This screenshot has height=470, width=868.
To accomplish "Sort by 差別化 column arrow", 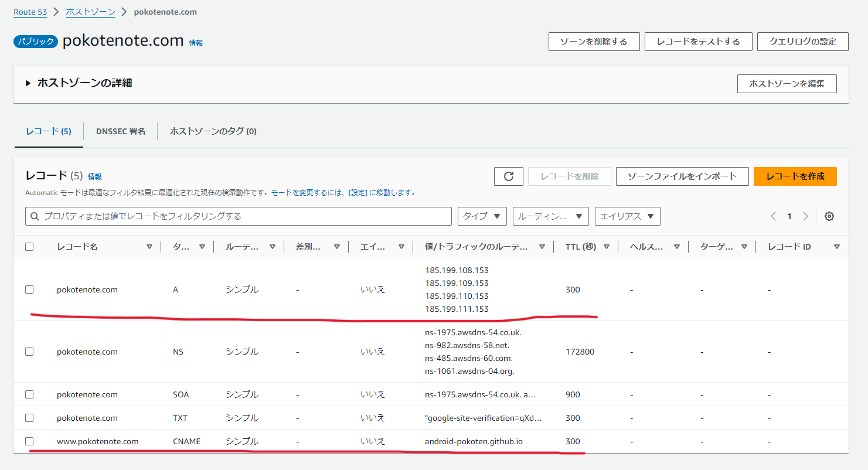I will tap(337, 247).
